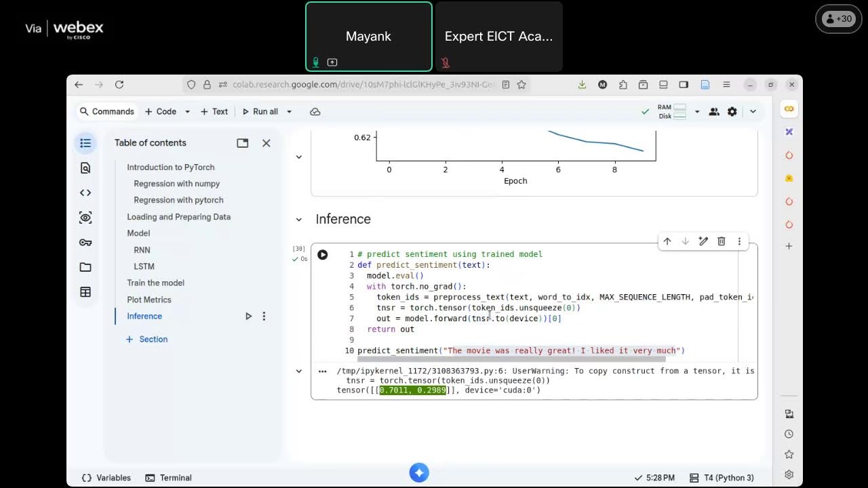Open the browser hamburger menu
Viewport: 868px width, 488px height.
click(x=726, y=85)
